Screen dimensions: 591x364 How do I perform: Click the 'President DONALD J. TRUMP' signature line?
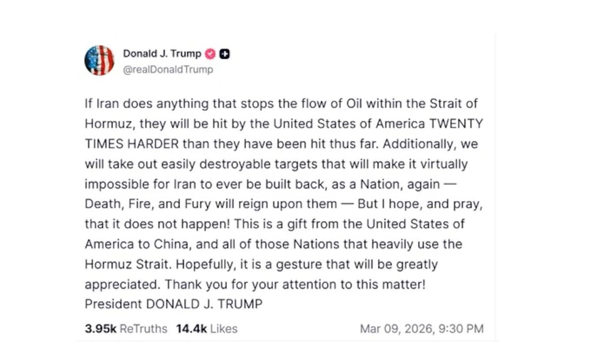click(173, 304)
